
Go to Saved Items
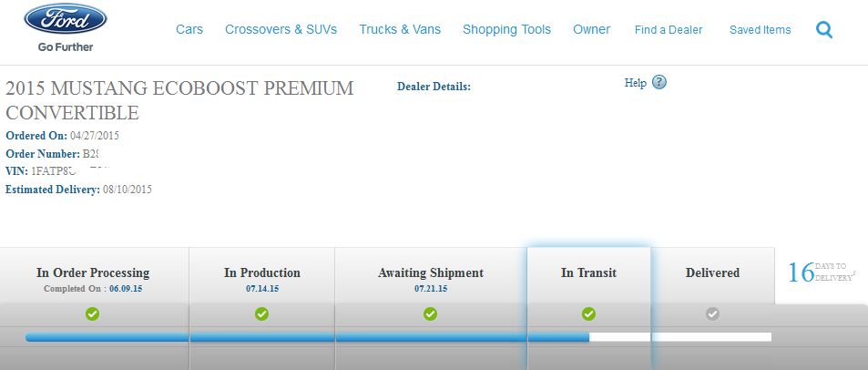tap(760, 30)
